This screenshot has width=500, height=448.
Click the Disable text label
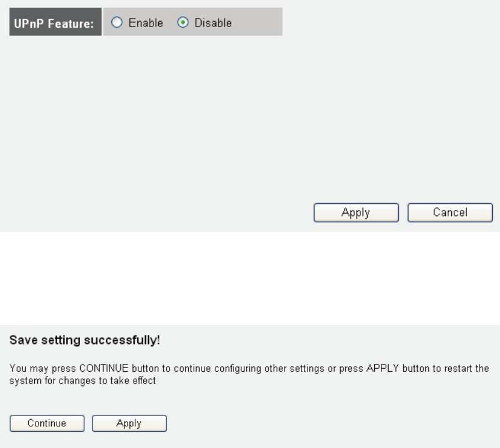coord(213,23)
